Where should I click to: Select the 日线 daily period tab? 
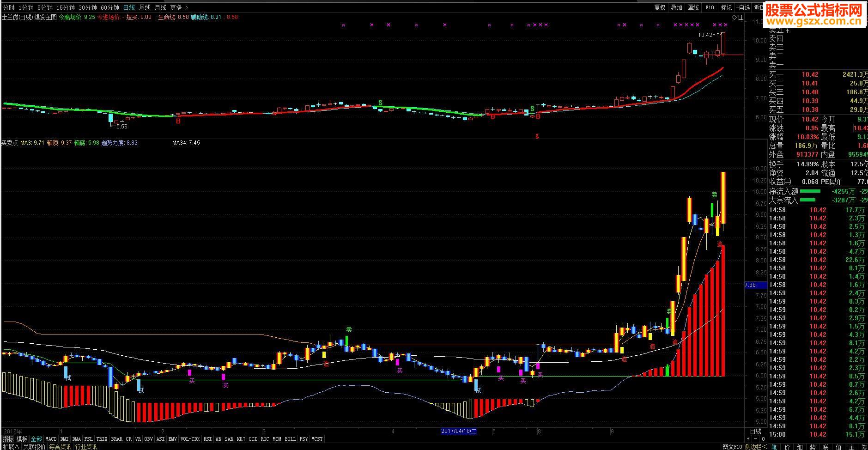[x=129, y=7]
